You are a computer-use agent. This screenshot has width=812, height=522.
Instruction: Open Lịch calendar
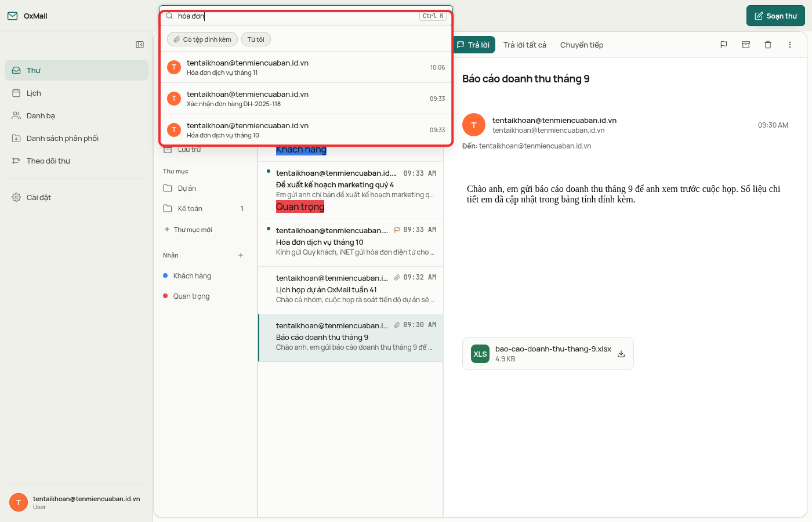click(x=77, y=93)
